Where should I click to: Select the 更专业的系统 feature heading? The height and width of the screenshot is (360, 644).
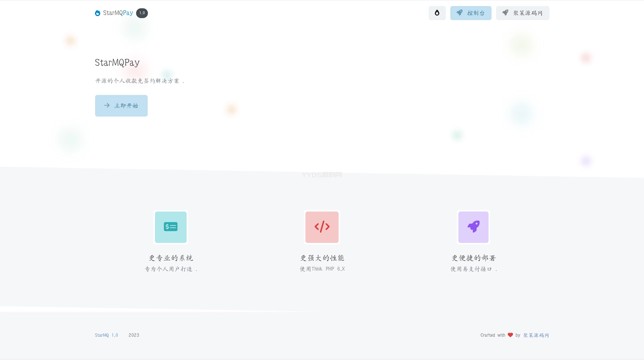click(x=171, y=258)
